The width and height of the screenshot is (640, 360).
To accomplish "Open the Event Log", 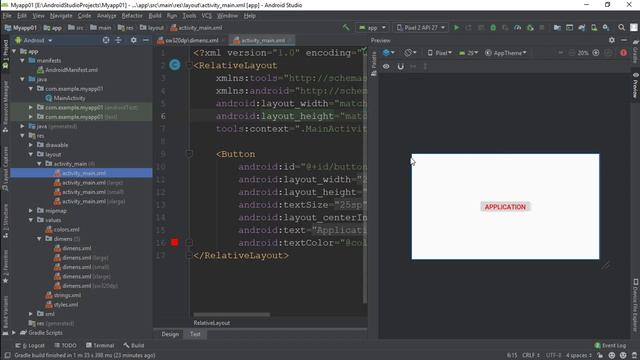I will 610,345.
